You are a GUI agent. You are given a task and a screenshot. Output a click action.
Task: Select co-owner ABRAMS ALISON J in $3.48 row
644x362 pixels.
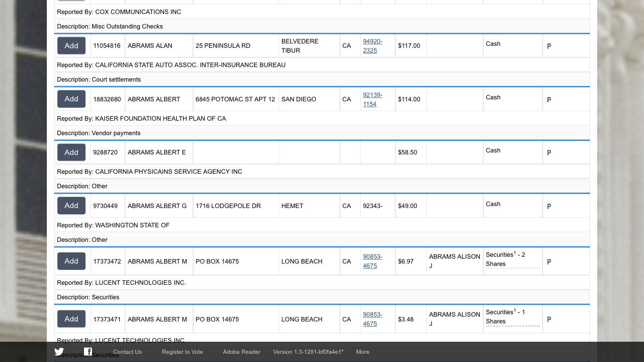(x=455, y=319)
